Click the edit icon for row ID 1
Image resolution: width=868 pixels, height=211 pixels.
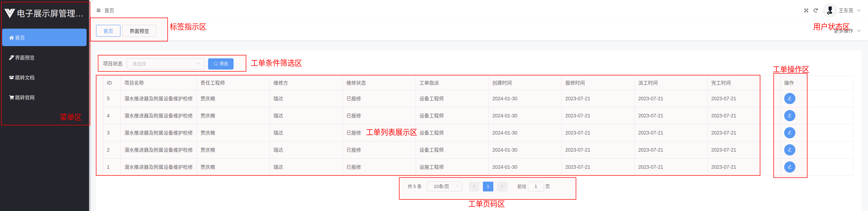789,167
